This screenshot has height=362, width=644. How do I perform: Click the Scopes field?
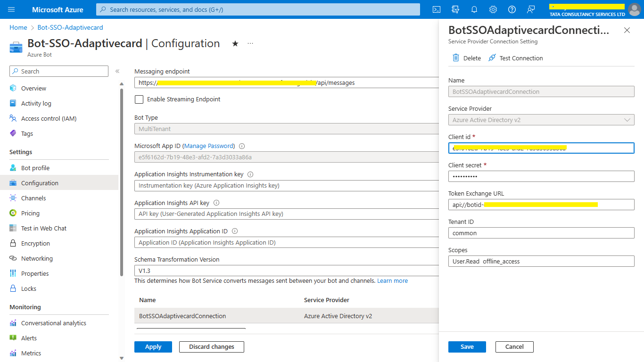click(541, 261)
